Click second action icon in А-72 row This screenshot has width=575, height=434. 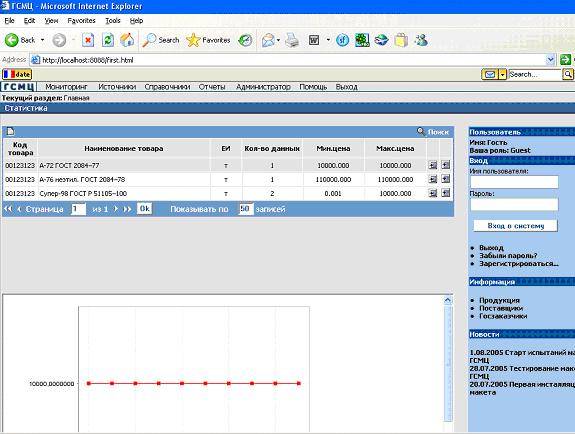(x=446, y=165)
